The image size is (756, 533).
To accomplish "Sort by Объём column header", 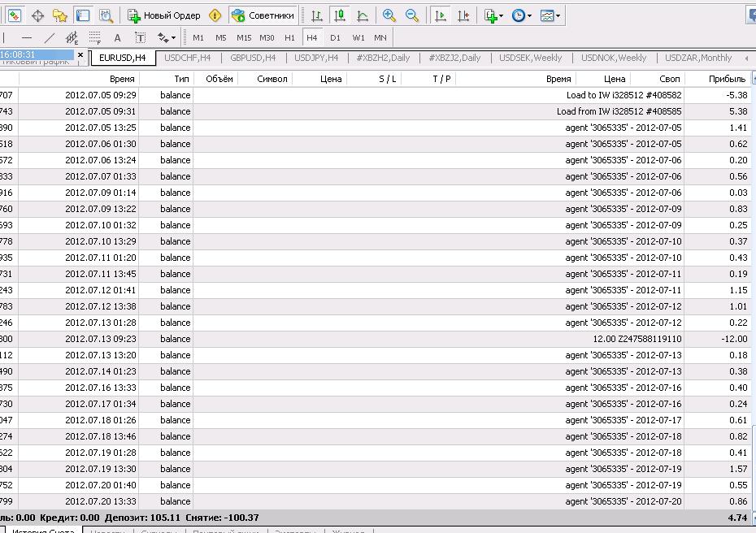I will (215, 79).
